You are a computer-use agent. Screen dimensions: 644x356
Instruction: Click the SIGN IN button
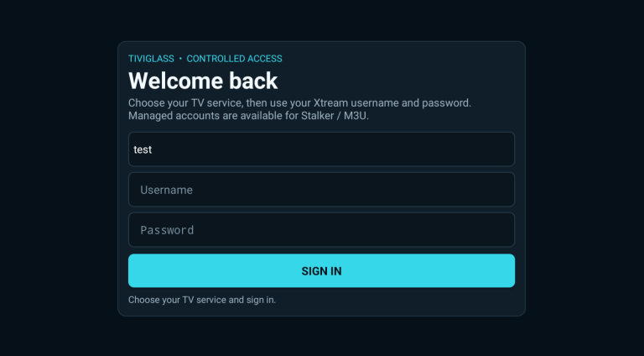point(321,270)
